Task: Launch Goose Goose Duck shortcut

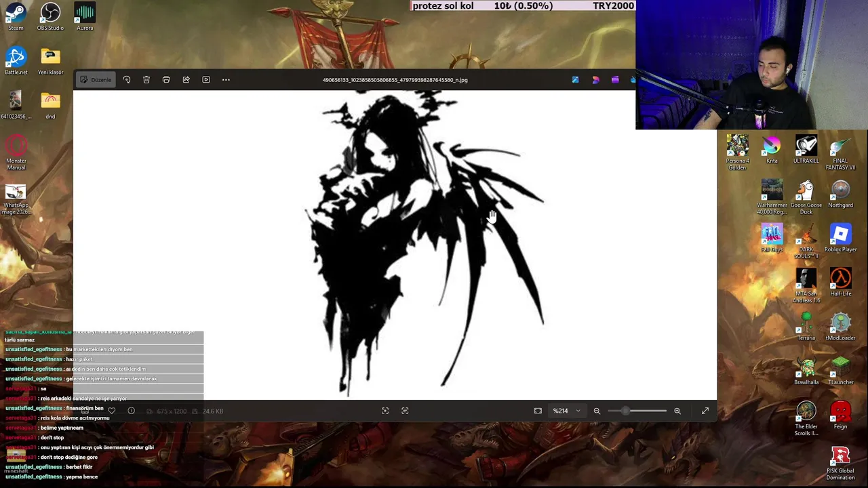Action: [x=806, y=197]
